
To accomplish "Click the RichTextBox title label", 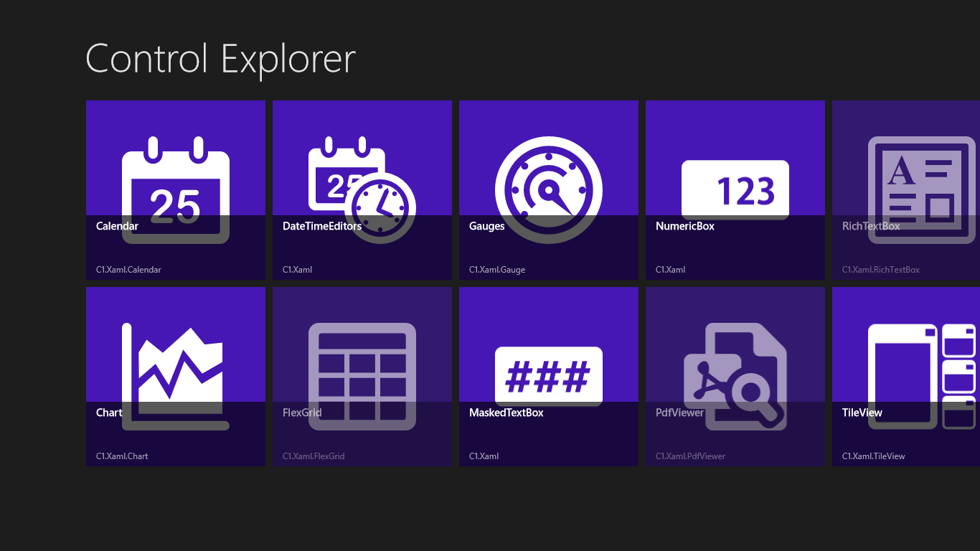I will 871,226.
